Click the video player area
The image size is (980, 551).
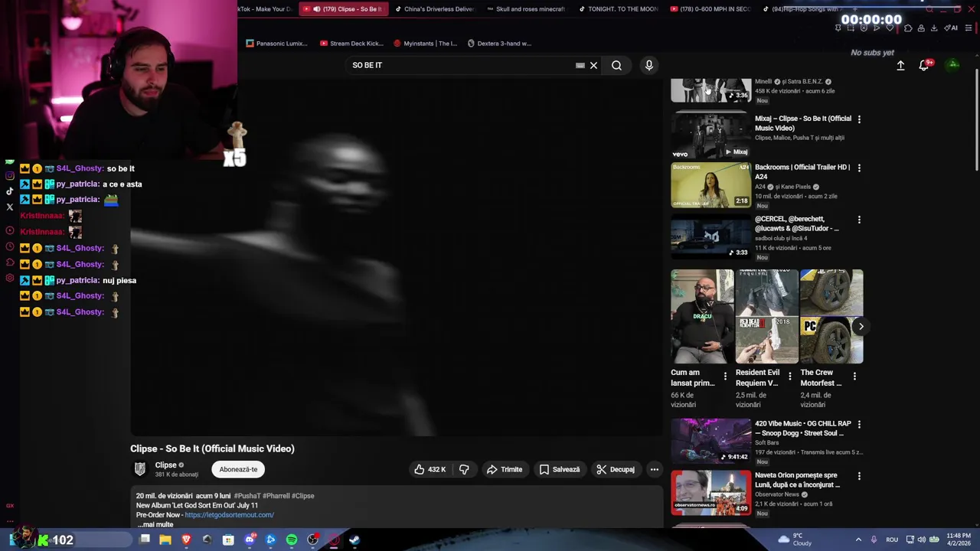397,257
